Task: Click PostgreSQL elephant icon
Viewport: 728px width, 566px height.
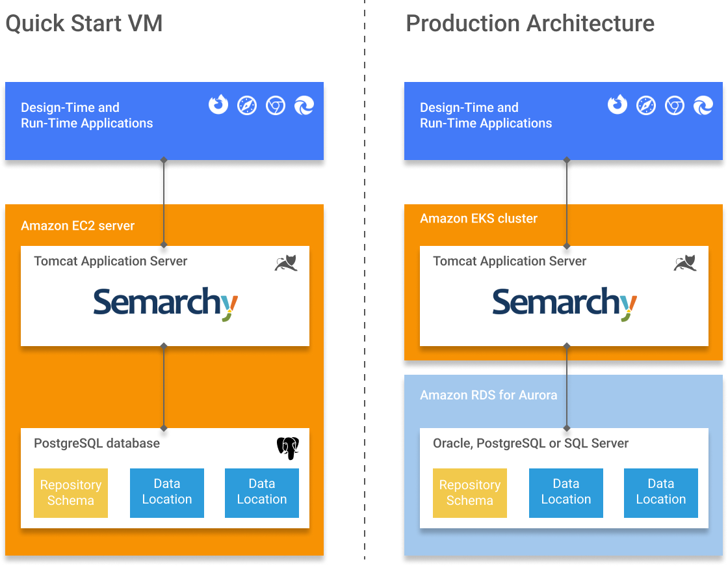Action: (x=288, y=448)
